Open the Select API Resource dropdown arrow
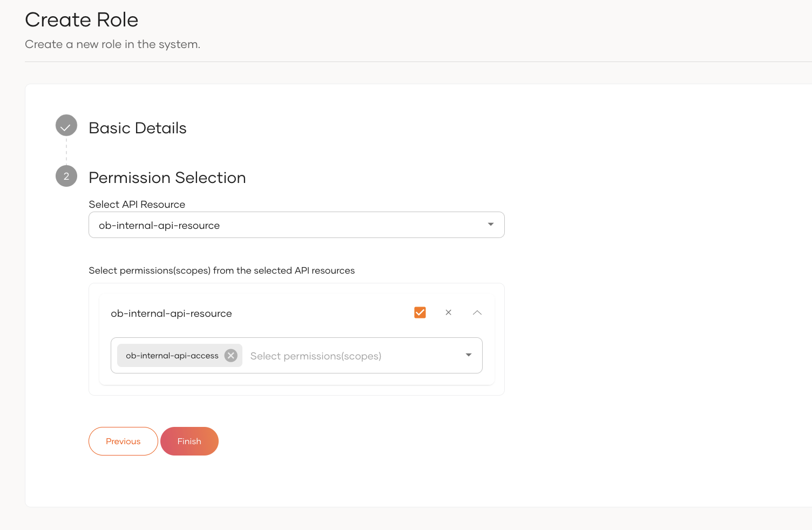The image size is (812, 530). click(490, 225)
